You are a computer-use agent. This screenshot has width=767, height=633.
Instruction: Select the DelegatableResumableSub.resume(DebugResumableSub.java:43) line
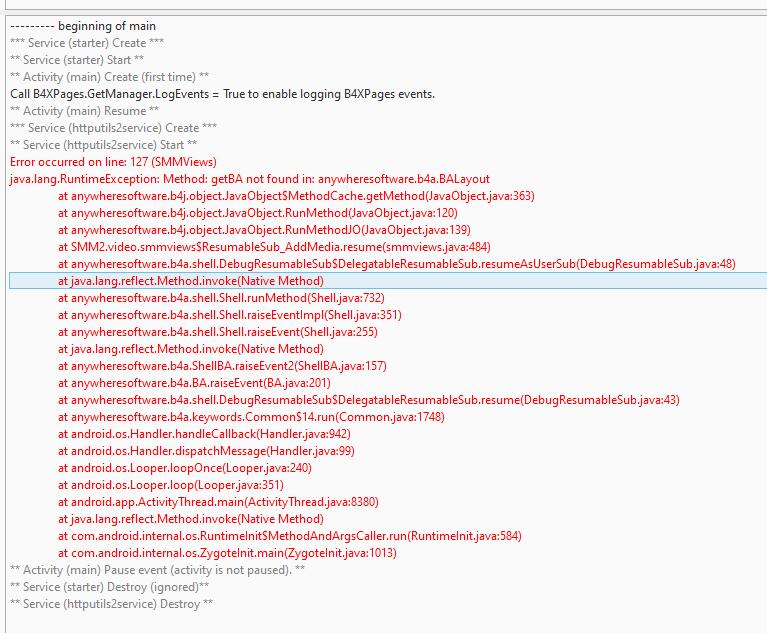tap(369, 400)
